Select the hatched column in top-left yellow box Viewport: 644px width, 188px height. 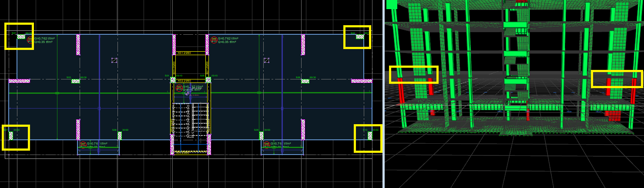coord(21,37)
